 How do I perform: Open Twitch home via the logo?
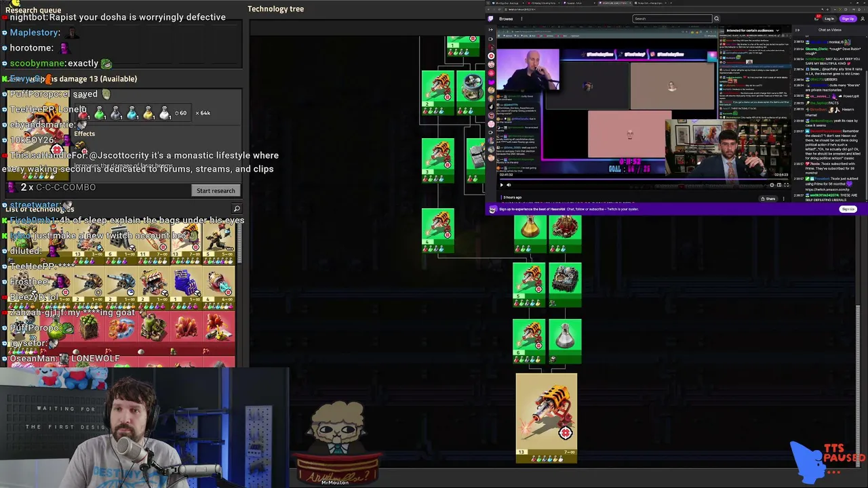tap(491, 18)
